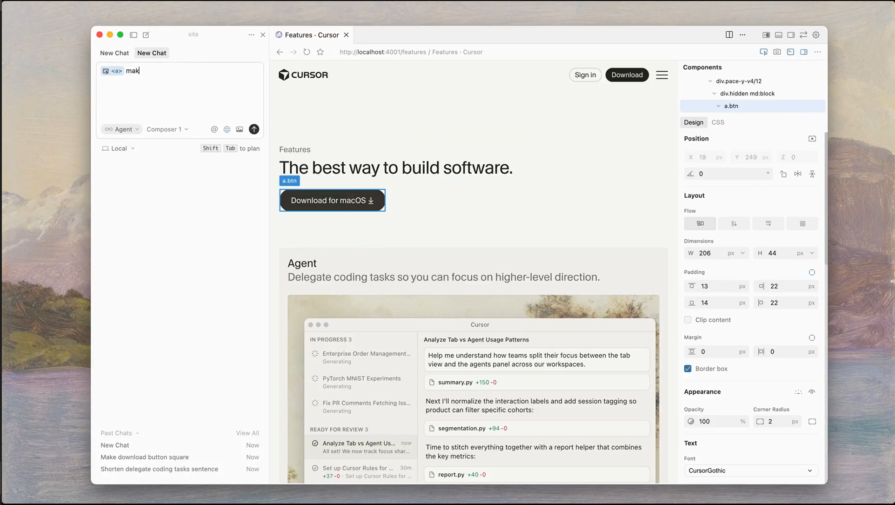895x505 pixels.
Task: Open the height unit px dropdown
Action: (805, 253)
